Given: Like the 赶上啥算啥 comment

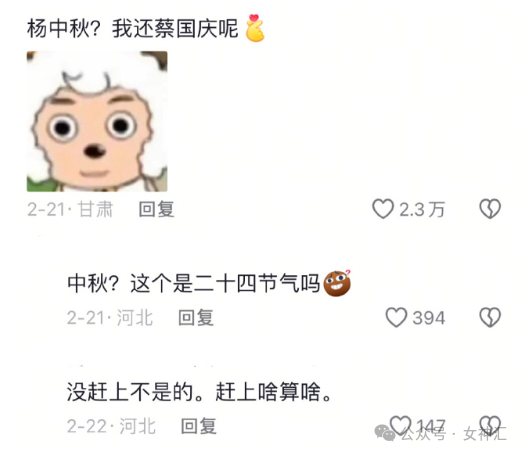Looking at the screenshot, I should pyautogui.click(x=401, y=425).
